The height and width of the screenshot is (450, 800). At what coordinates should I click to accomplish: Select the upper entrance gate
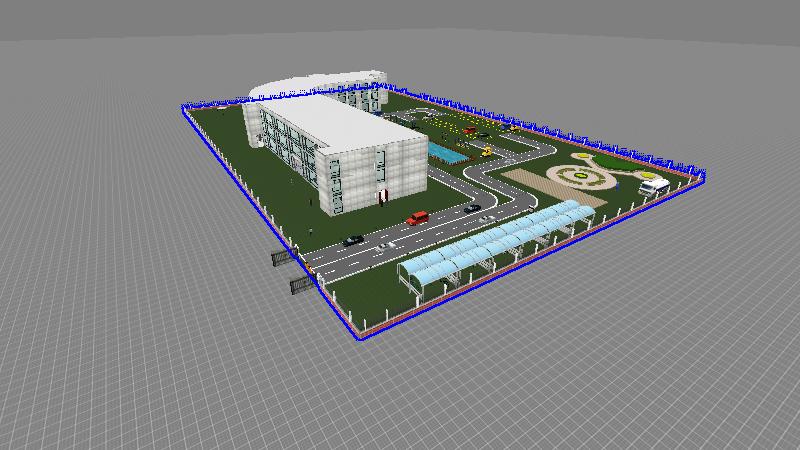coord(282,258)
